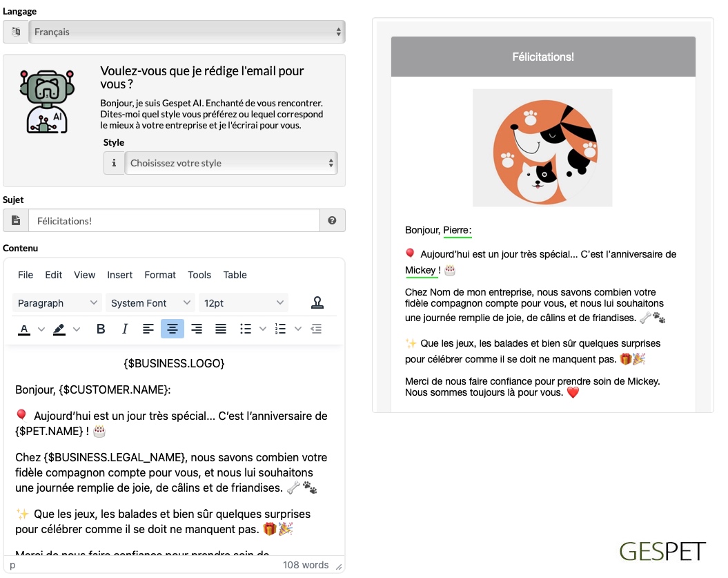Open the Insert menu
The image size is (728, 578).
tap(120, 275)
